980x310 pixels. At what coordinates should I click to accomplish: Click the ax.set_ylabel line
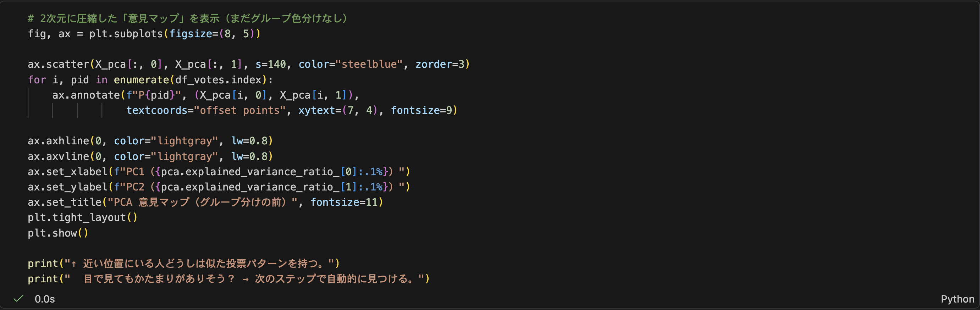pyautogui.click(x=219, y=187)
